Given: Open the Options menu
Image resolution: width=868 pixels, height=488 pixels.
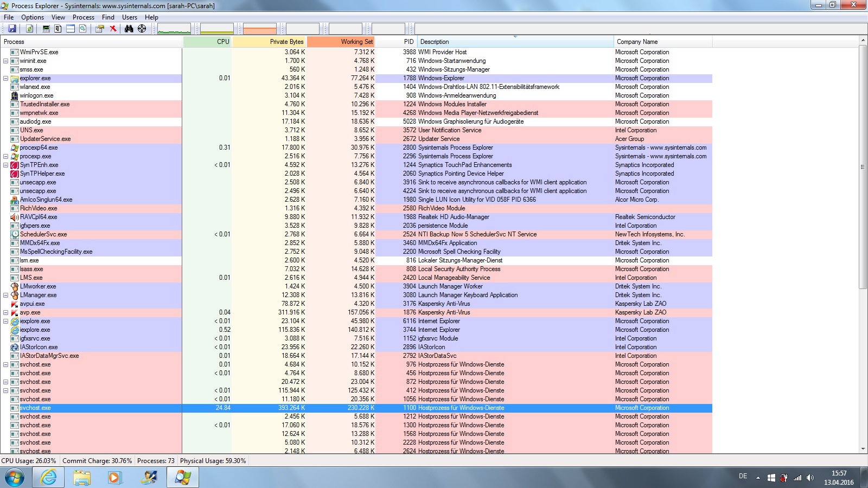Looking at the screenshot, I should [x=33, y=17].
